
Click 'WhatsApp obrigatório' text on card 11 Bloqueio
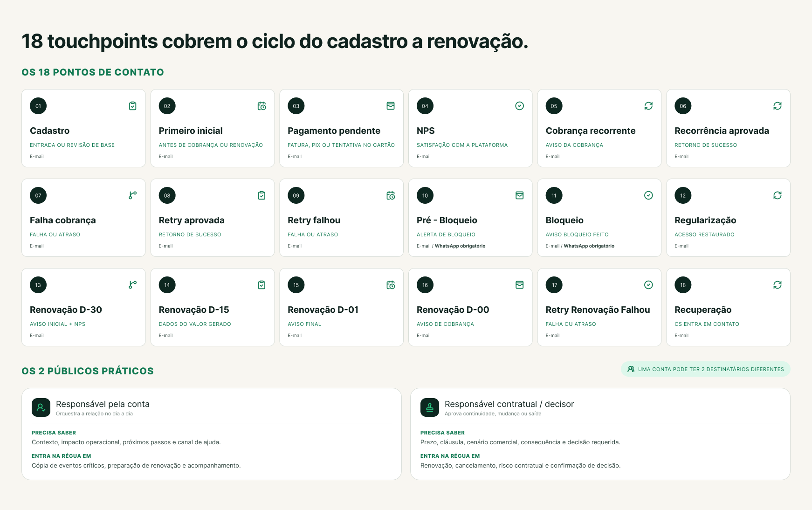(589, 246)
